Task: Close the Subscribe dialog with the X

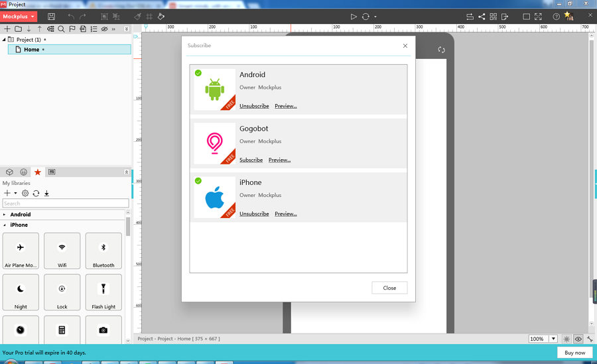Action: pos(405,46)
